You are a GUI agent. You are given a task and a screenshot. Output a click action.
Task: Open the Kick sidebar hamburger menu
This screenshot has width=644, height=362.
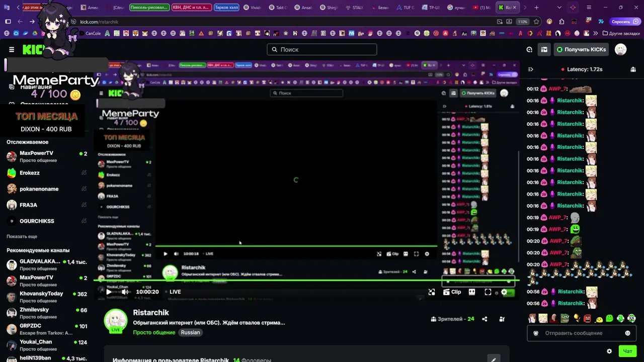click(12, 49)
